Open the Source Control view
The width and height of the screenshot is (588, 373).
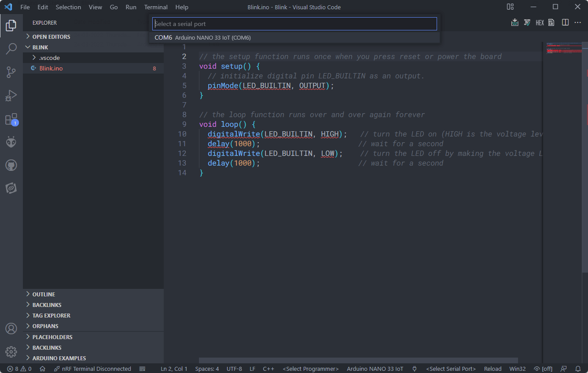(x=11, y=72)
